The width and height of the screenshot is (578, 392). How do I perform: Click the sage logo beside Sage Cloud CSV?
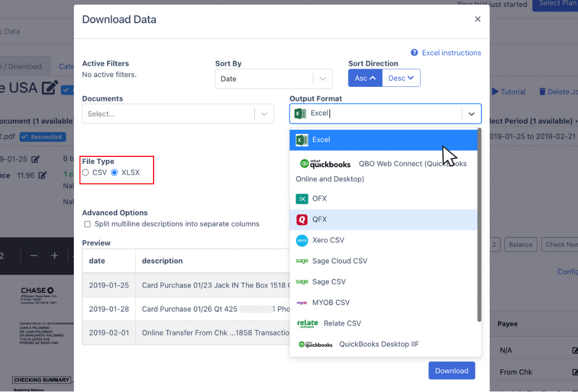[x=302, y=261]
